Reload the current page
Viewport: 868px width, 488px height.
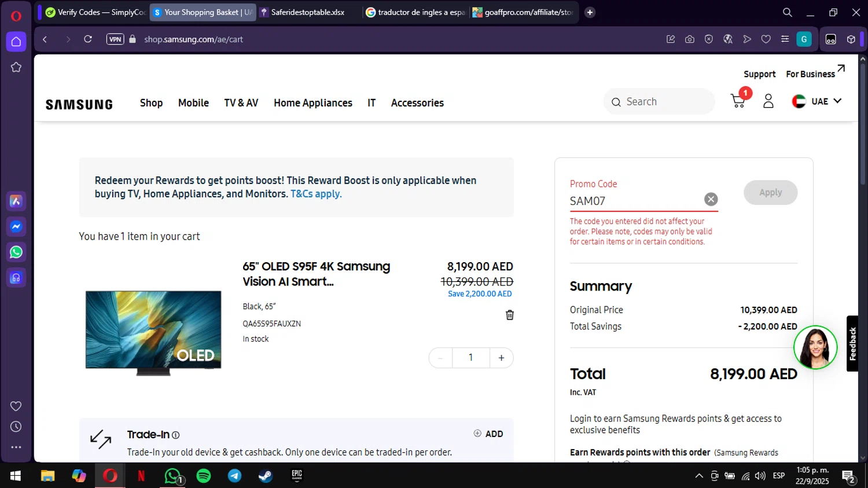88,39
